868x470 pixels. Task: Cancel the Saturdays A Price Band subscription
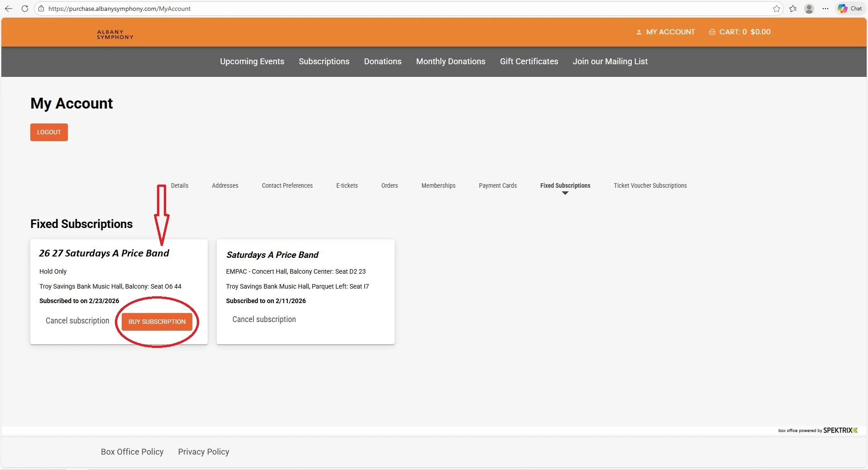click(264, 319)
